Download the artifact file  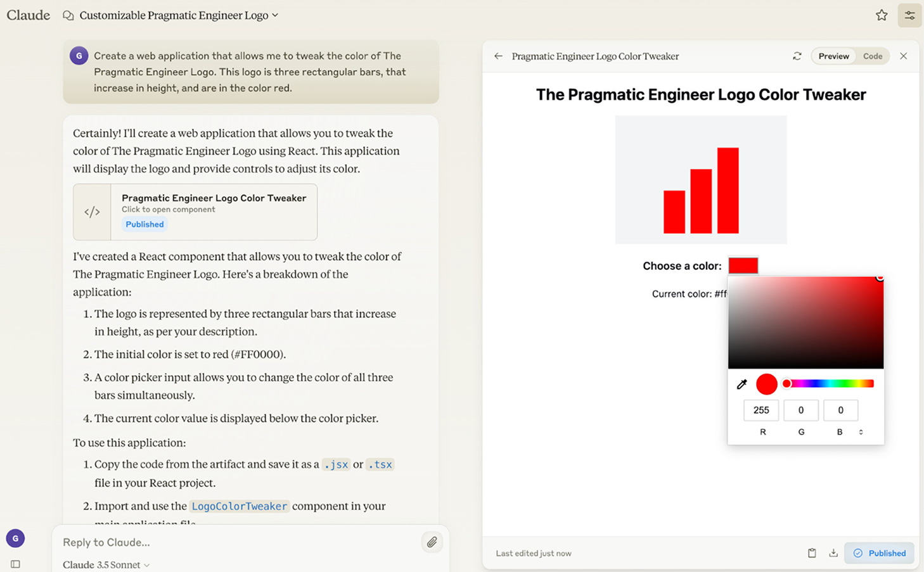[x=833, y=553]
